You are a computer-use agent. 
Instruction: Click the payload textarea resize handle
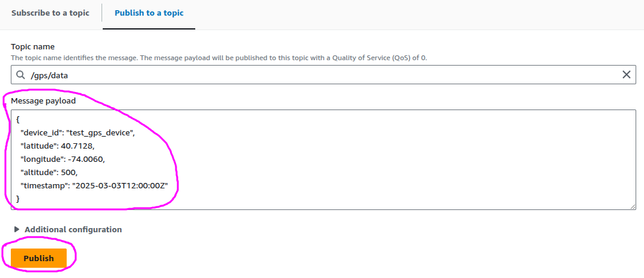[x=633, y=206]
